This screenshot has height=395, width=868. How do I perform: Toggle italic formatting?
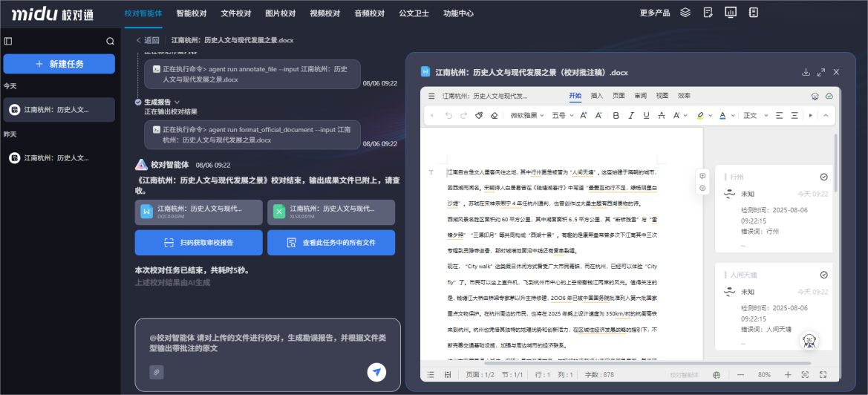pyautogui.click(x=630, y=116)
